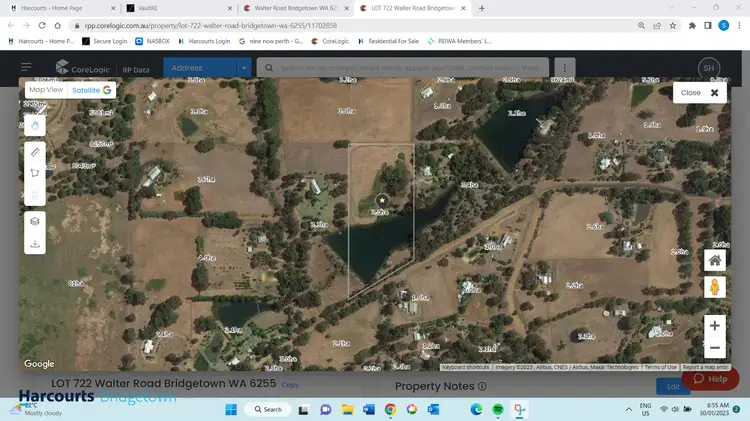Click the browser URL address bar
The image size is (750, 421).
click(354, 25)
